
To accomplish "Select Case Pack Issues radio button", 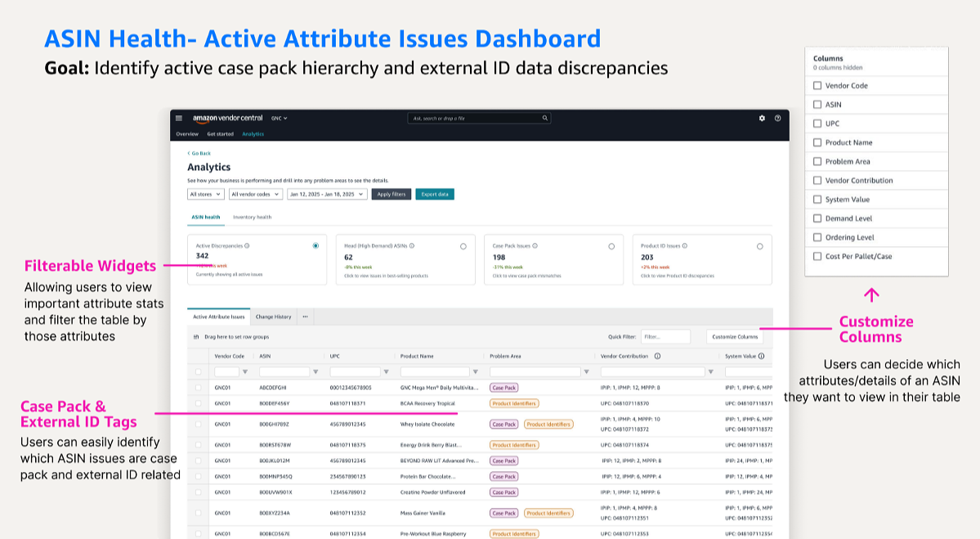I will tap(611, 246).
